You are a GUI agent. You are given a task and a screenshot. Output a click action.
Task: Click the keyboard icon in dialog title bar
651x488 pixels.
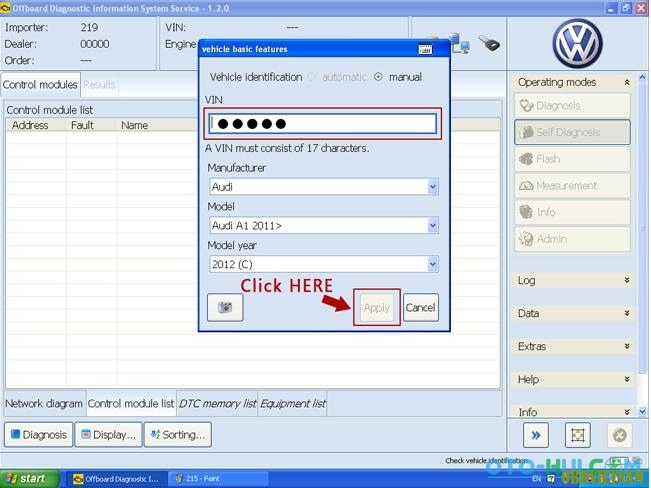click(x=425, y=49)
